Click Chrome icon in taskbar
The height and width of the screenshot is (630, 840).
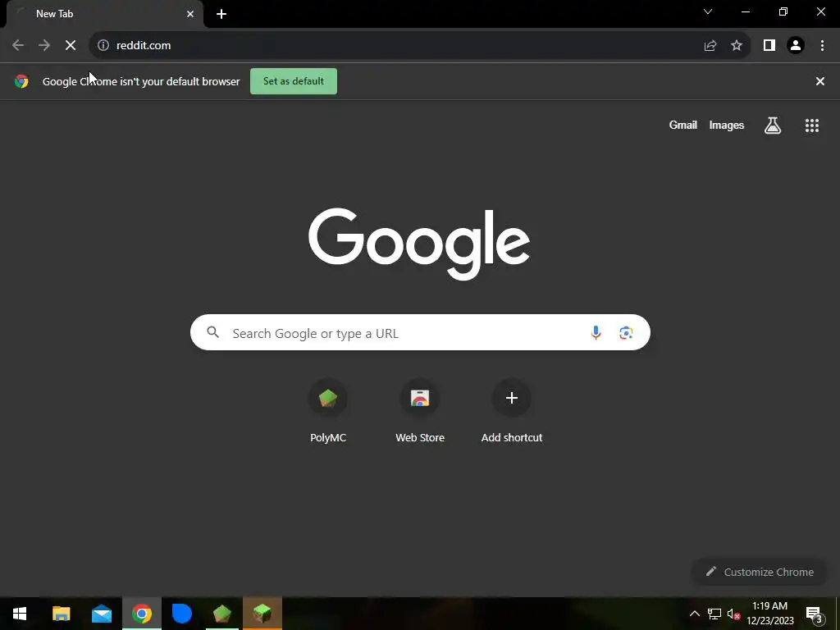pyautogui.click(x=142, y=614)
